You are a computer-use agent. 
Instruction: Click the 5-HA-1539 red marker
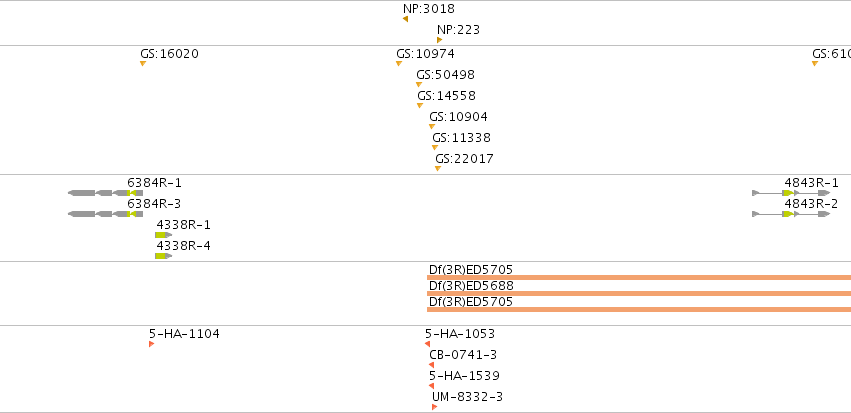coord(431,386)
